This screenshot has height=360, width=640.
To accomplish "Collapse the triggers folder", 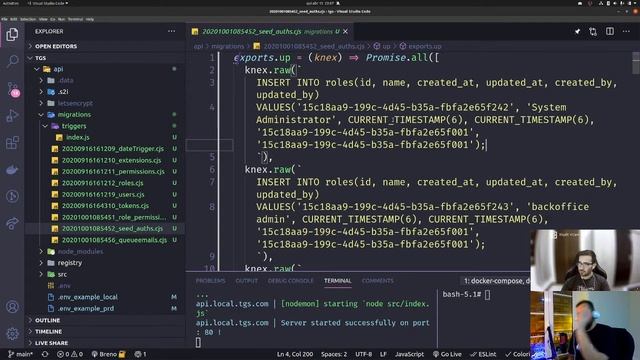I will click(105, 126).
